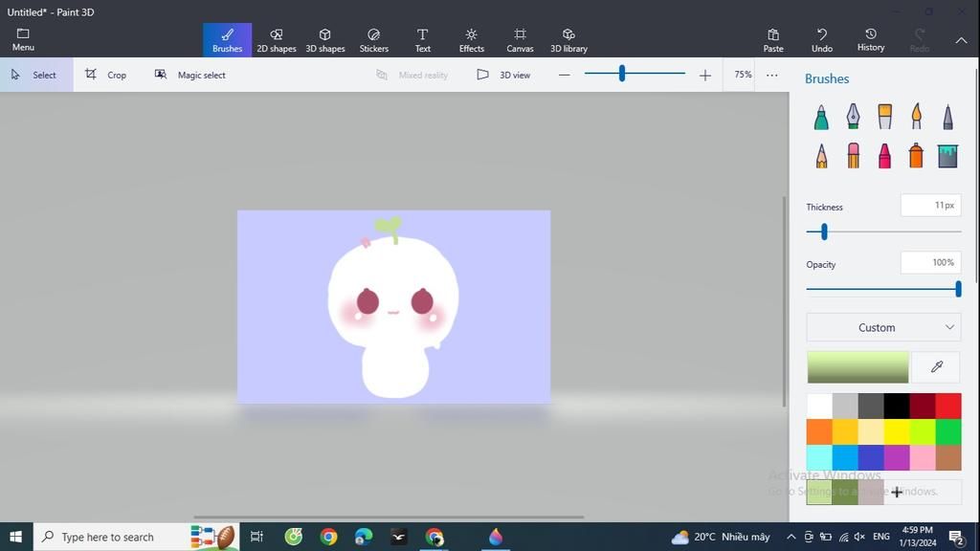
Task: Undo the last action
Action: pyautogui.click(x=822, y=40)
